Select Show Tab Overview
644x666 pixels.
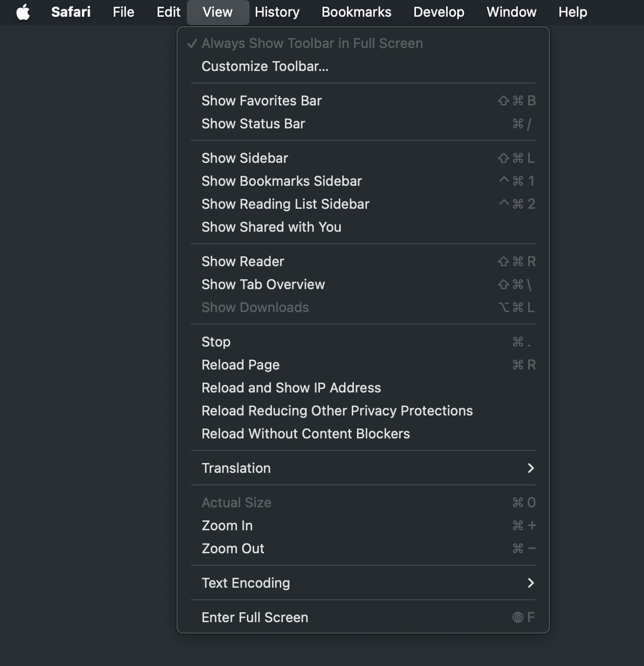363,284
